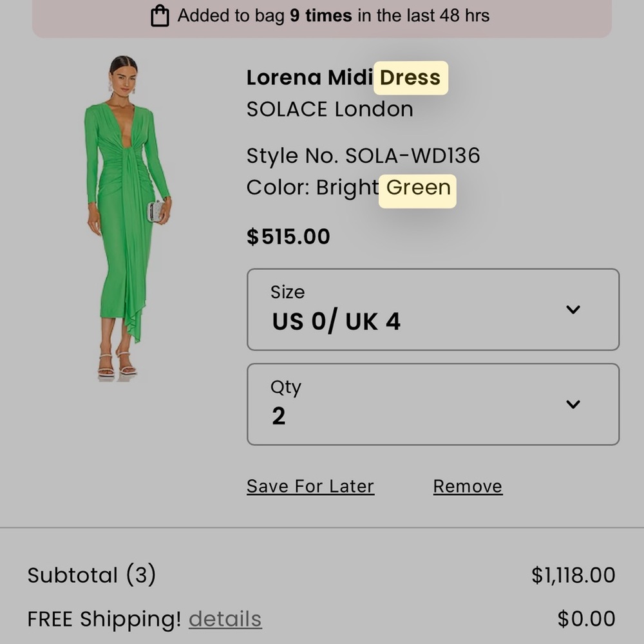Click Save For Later
Viewport: 644px width, 644px height.
pos(310,486)
